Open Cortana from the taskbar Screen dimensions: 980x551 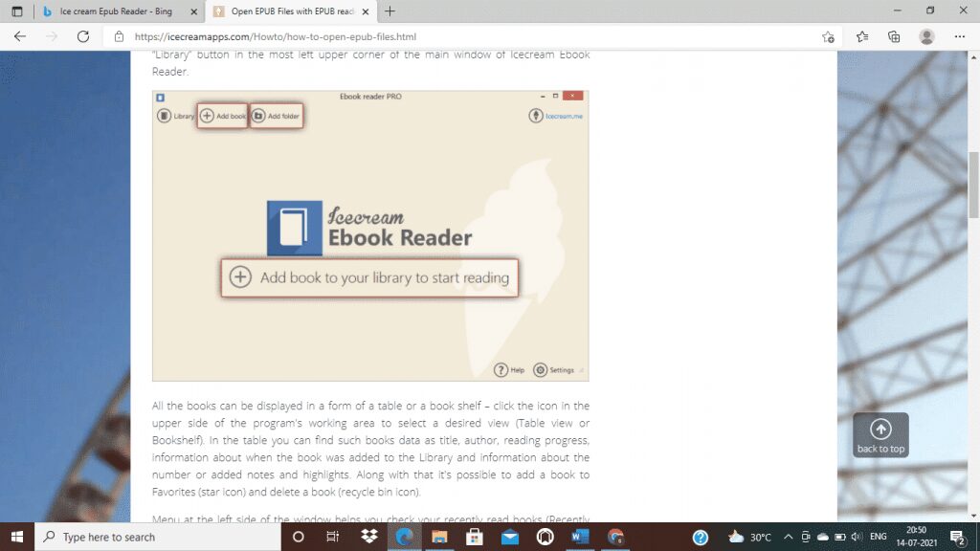point(299,537)
